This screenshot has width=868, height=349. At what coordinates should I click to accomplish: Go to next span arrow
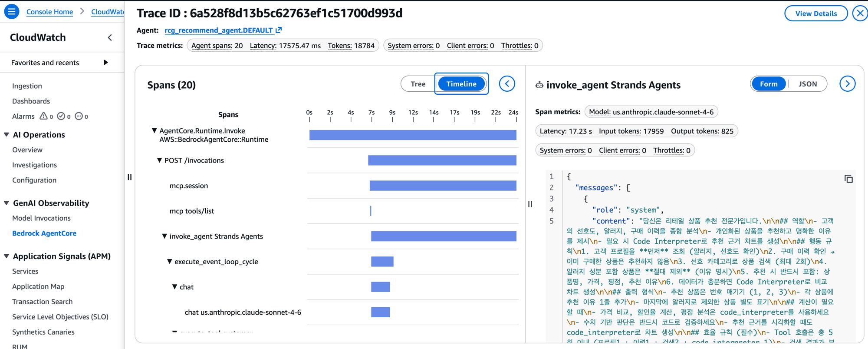847,84
